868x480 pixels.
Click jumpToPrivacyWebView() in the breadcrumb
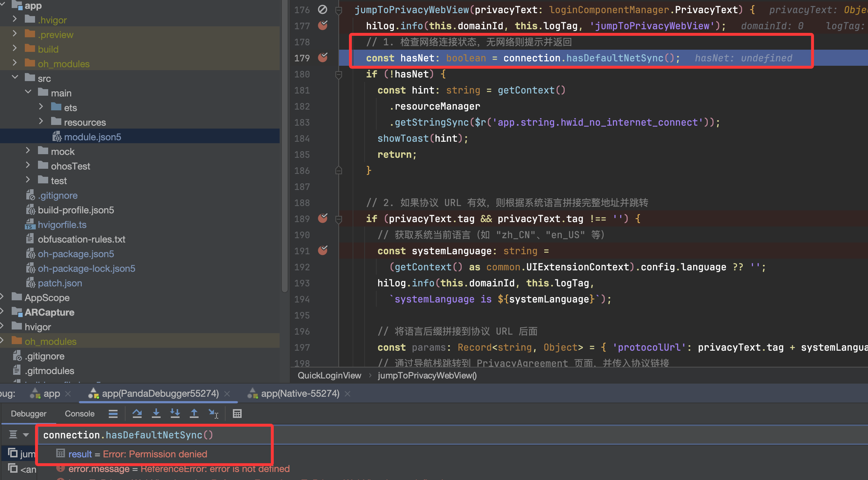coord(427,376)
